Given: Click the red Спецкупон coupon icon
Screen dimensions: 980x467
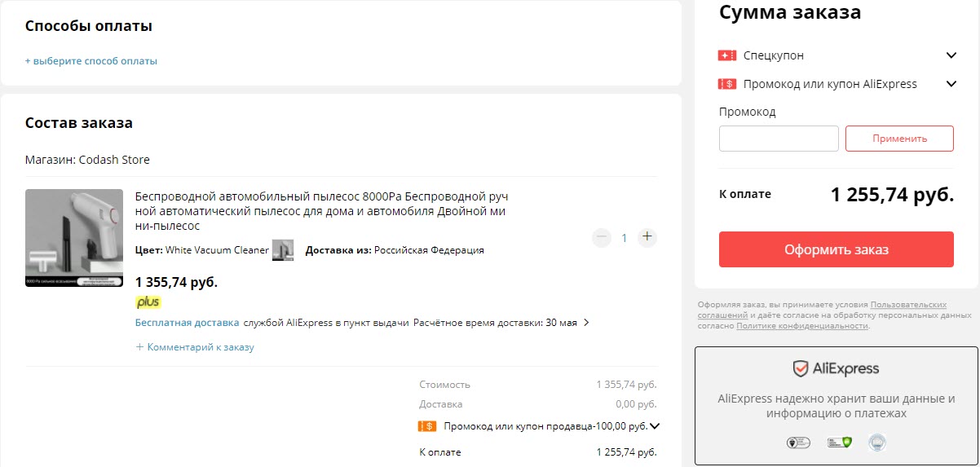Looking at the screenshot, I should (x=727, y=55).
